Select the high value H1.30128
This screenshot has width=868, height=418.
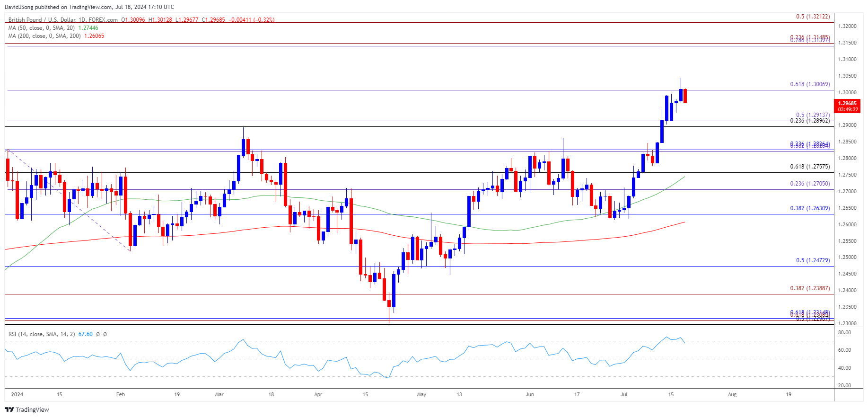160,20
